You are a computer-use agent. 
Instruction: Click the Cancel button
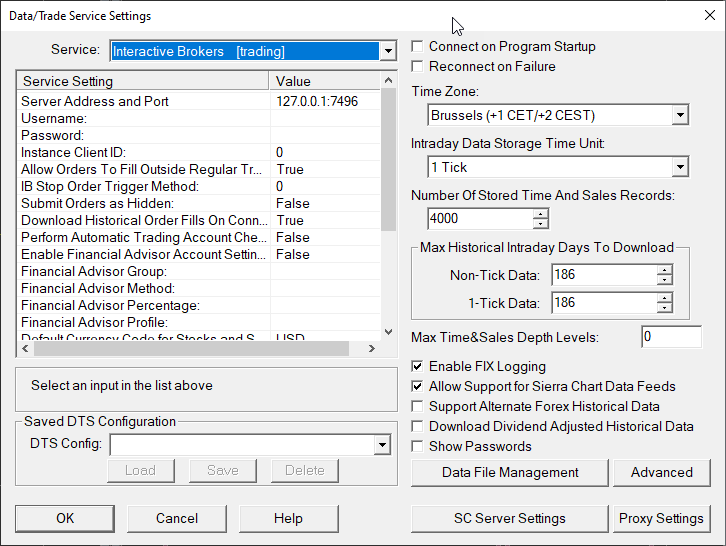pyautogui.click(x=177, y=518)
